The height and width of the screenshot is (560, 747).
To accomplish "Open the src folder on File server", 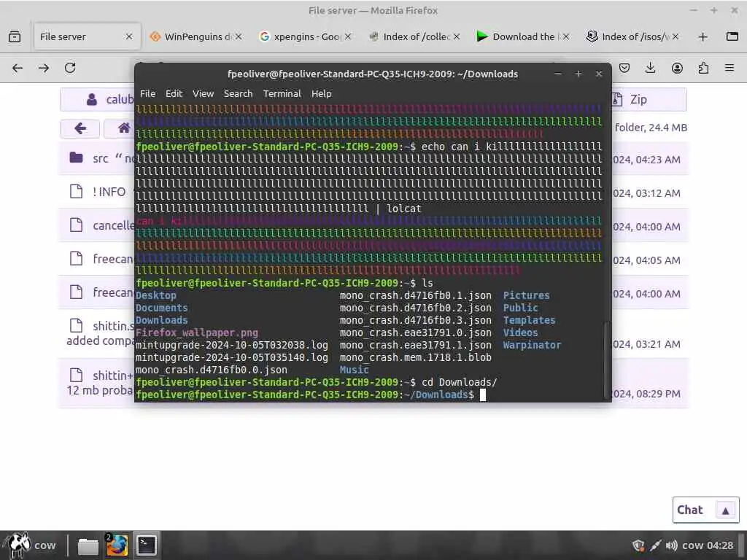I will (x=101, y=158).
